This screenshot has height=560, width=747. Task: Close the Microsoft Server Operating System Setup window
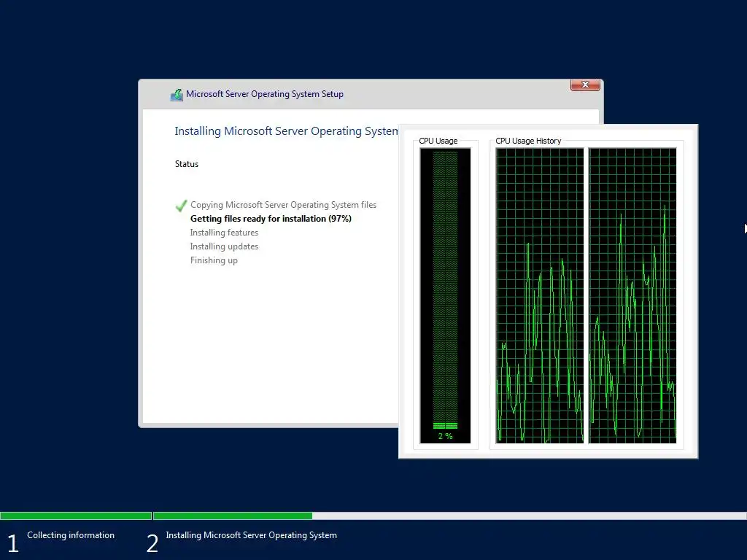(x=585, y=85)
